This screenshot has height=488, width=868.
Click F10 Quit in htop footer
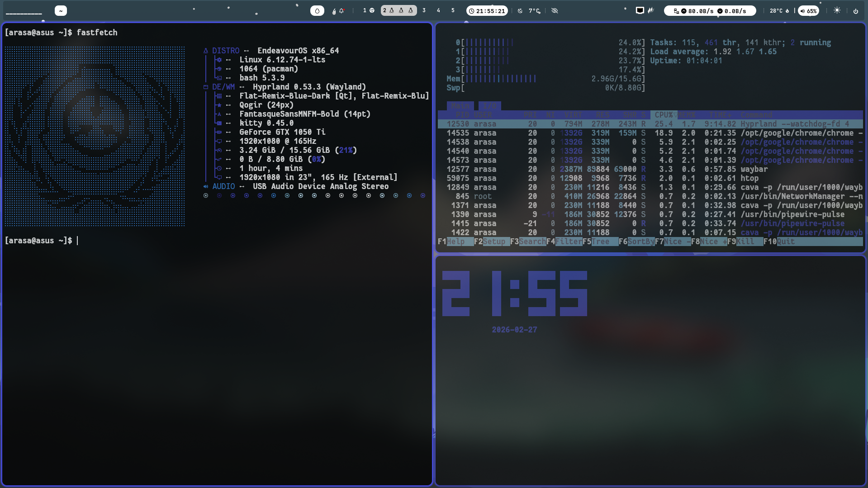pos(779,242)
